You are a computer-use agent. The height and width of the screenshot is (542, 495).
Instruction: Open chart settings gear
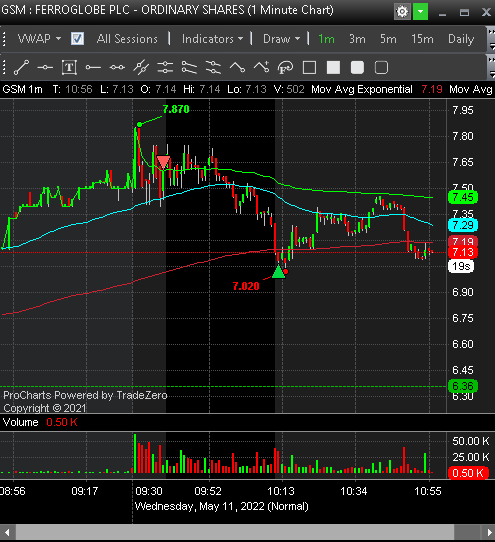402,12
